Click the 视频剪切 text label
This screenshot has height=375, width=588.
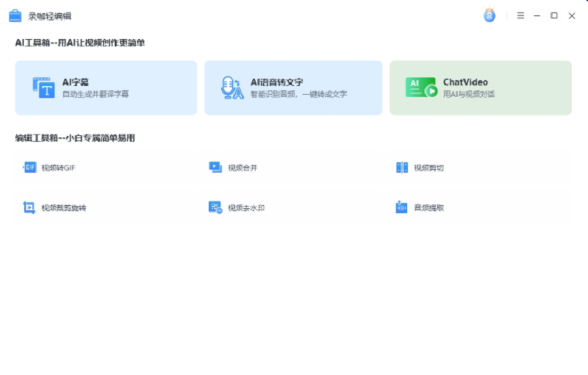coord(429,168)
